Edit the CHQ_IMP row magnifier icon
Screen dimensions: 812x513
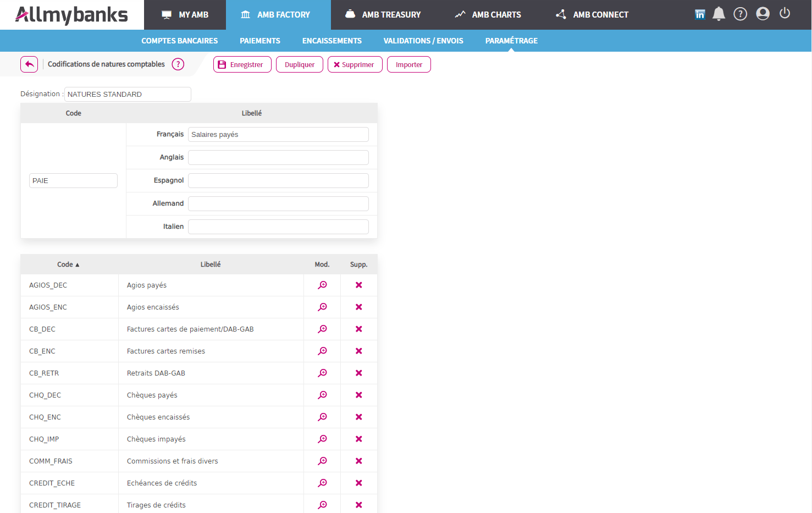pyautogui.click(x=323, y=439)
